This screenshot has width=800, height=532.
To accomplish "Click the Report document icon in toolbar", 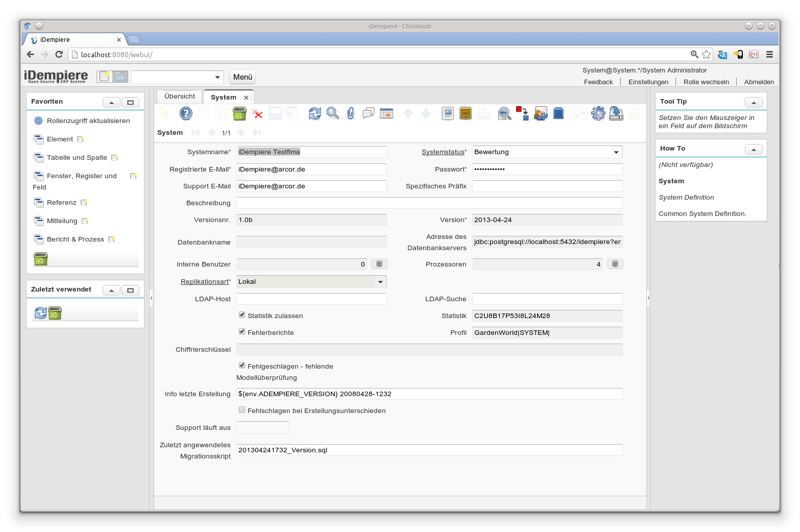I will [448, 113].
